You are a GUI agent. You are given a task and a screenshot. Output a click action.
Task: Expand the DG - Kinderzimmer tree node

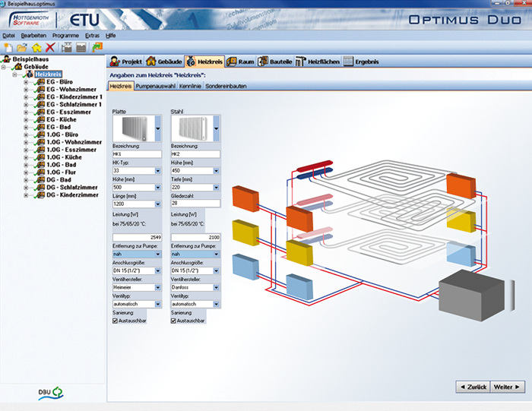[26, 195]
